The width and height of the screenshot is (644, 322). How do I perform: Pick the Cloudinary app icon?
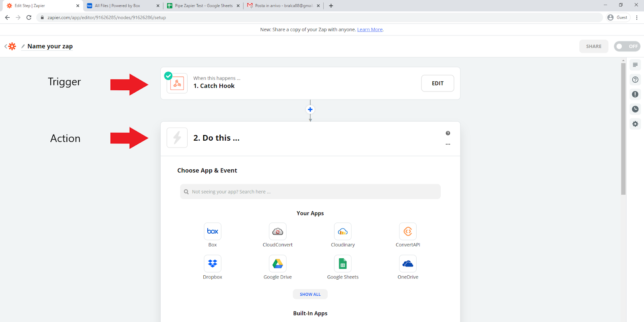343,231
